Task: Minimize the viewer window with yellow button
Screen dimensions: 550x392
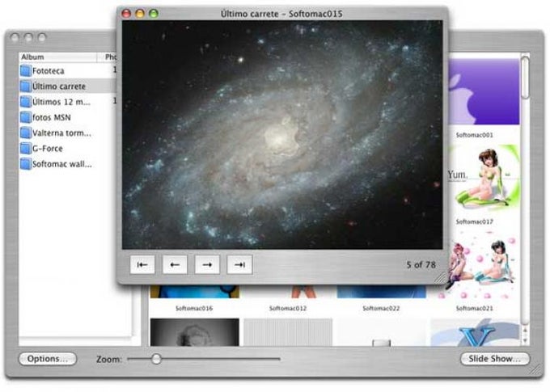Action: 140,14
